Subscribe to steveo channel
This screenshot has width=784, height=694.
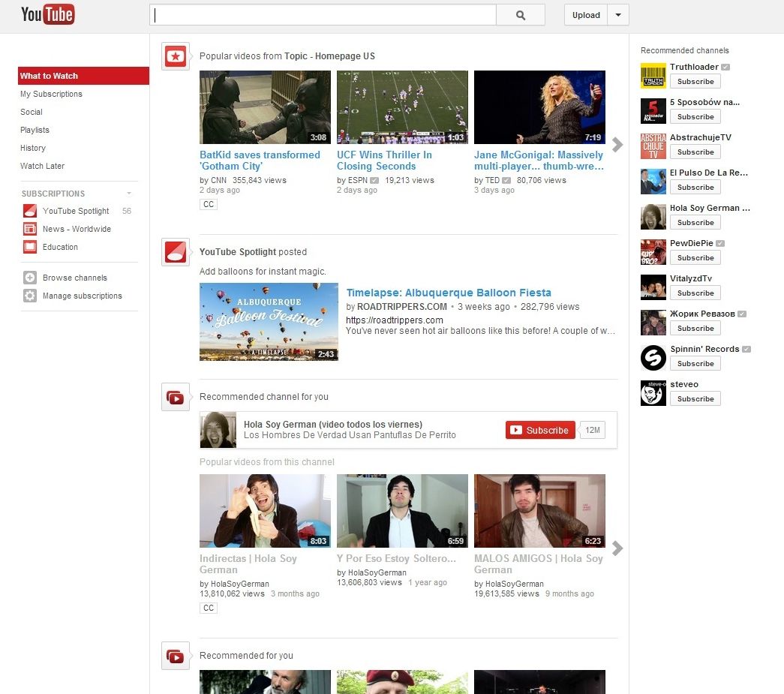click(x=695, y=398)
